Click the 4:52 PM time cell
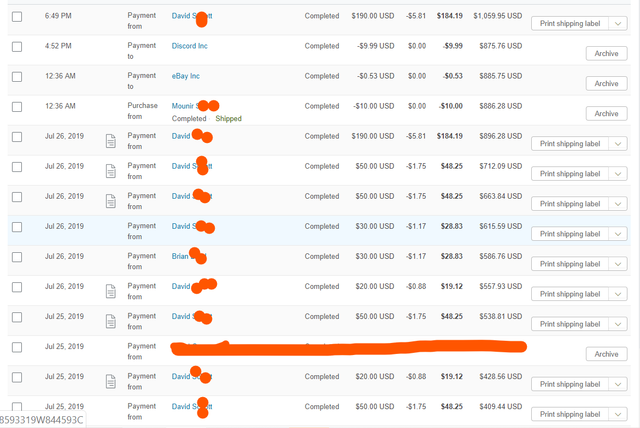The image size is (640, 428). point(58,46)
